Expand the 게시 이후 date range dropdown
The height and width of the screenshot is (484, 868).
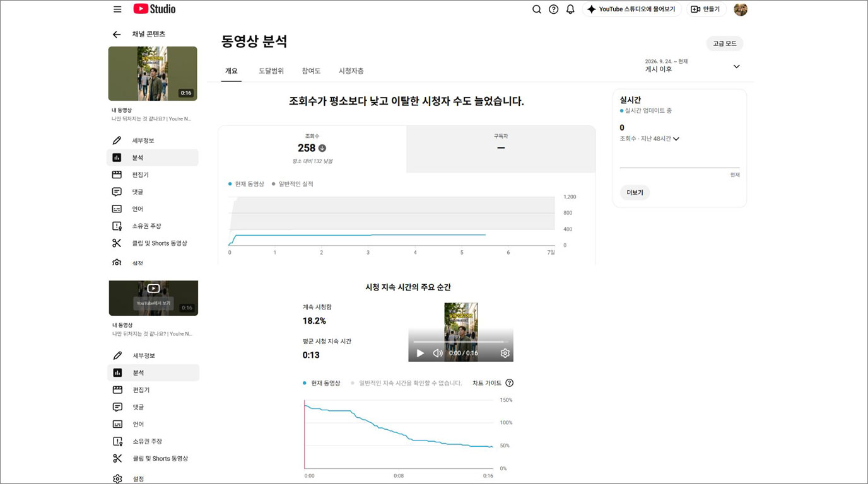pyautogui.click(x=736, y=66)
